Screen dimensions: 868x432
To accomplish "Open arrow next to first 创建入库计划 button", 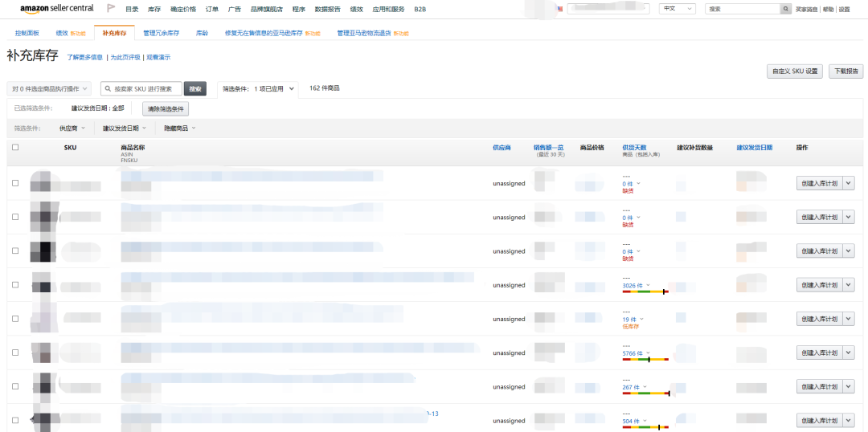I will [x=849, y=184].
